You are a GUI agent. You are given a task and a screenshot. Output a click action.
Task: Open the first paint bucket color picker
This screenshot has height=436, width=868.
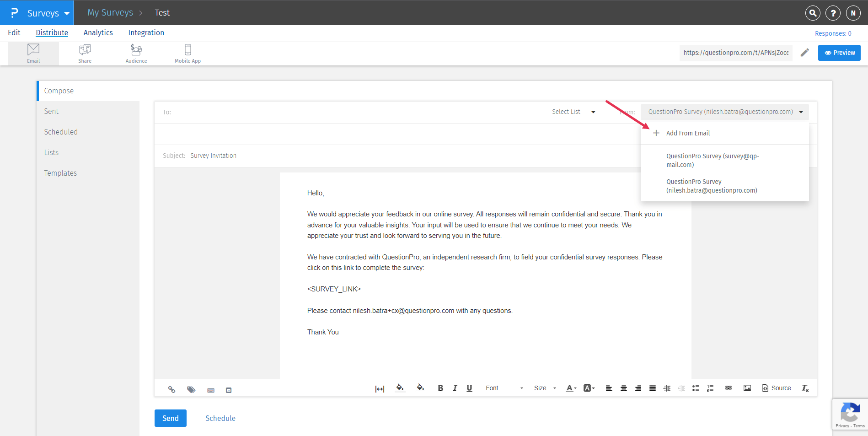coord(400,388)
